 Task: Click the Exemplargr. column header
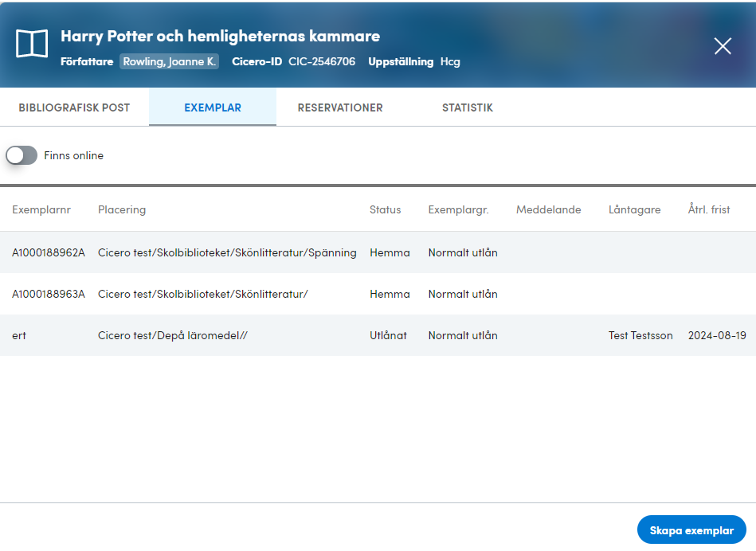point(459,209)
